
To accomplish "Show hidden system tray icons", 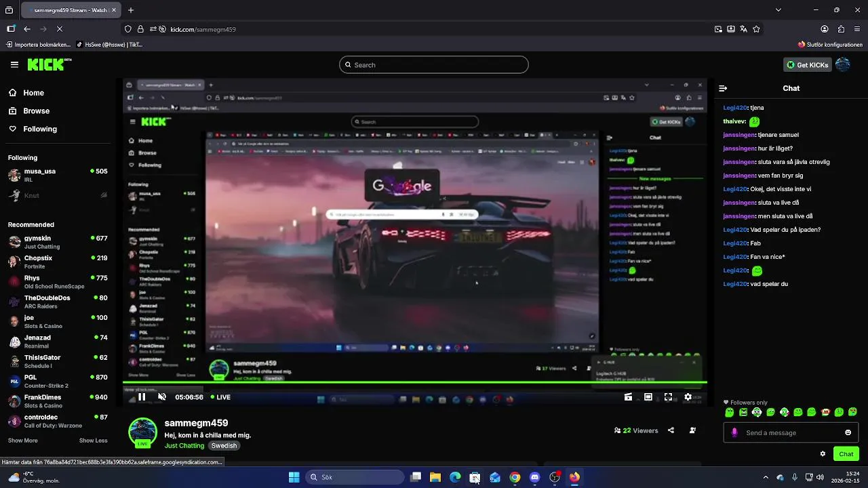I will pyautogui.click(x=766, y=477).
